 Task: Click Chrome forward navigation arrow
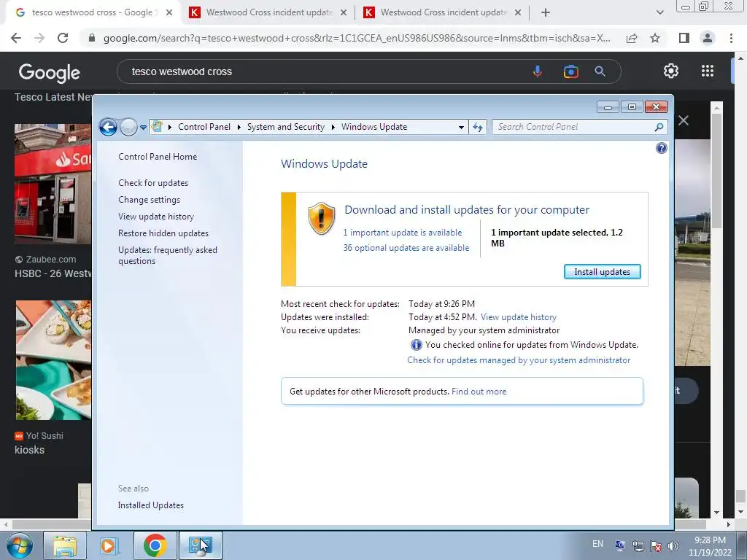tap(39, 38)
